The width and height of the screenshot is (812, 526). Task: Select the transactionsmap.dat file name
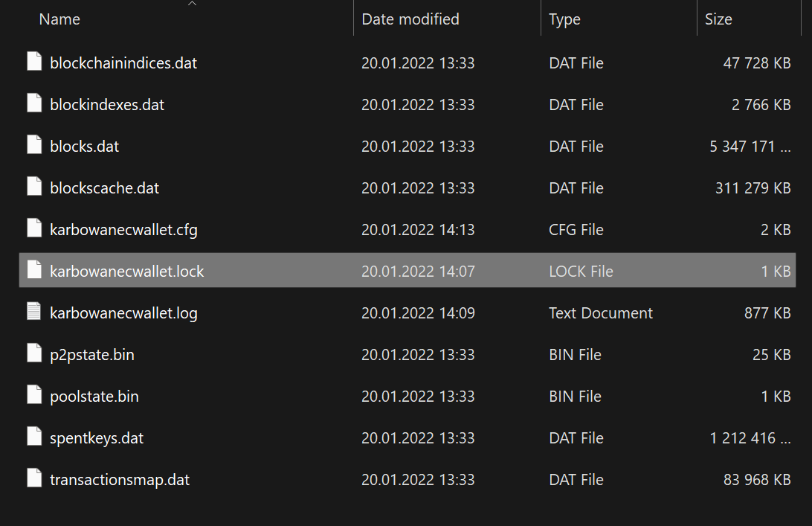pyautogui.click(x=120, y=480)
